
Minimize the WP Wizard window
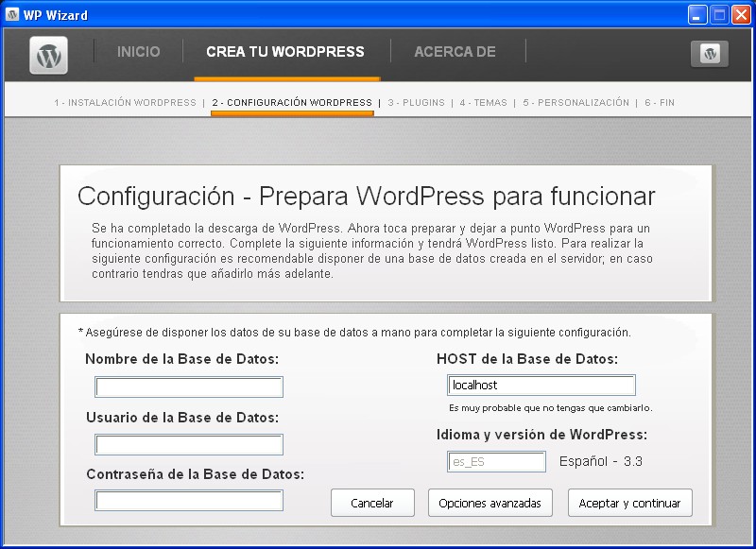697,15
